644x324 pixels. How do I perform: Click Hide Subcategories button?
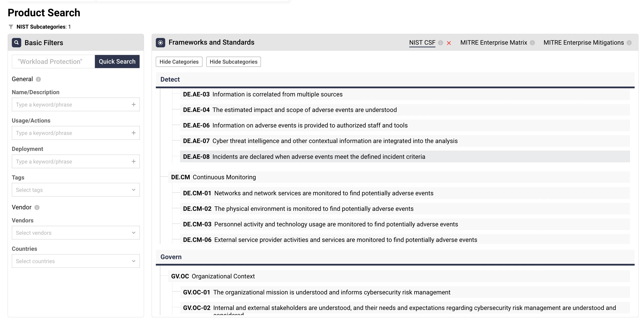tap(233, 62)
